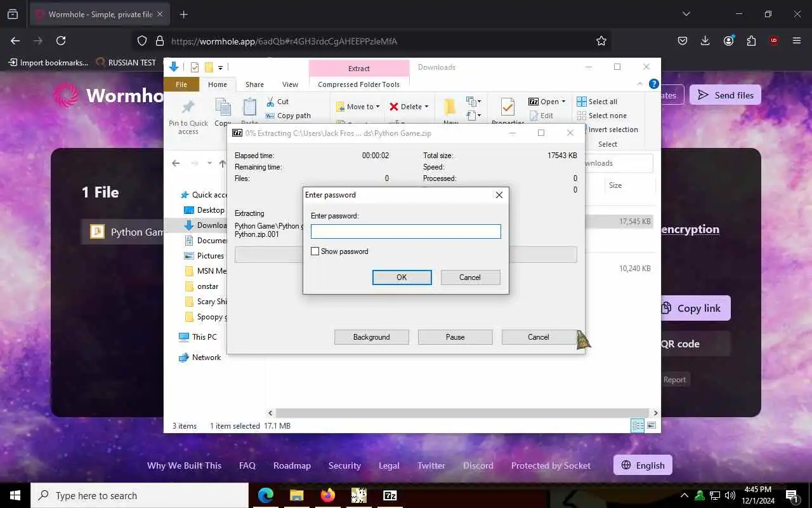Switch Explorer to large icons view
812x508 pixels.
[x=652, y=425]
